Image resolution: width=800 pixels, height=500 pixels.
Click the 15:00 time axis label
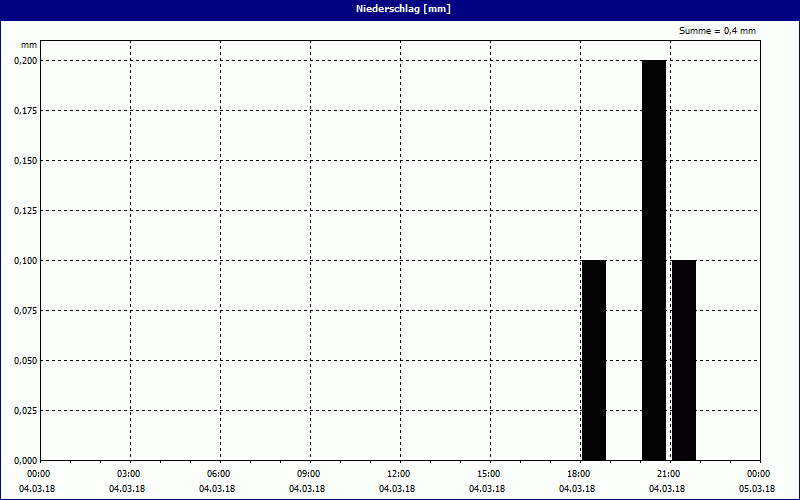coord(489,474)
